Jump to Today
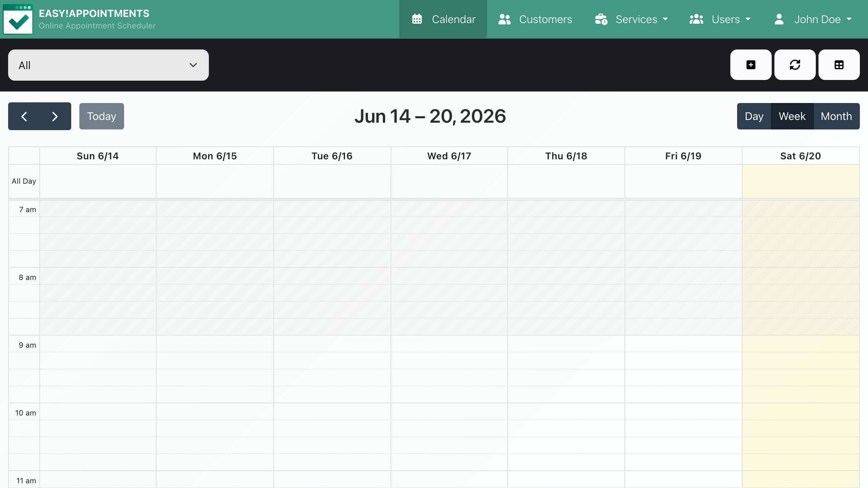Viewport: 868px width, 488px height. [102, 116]
